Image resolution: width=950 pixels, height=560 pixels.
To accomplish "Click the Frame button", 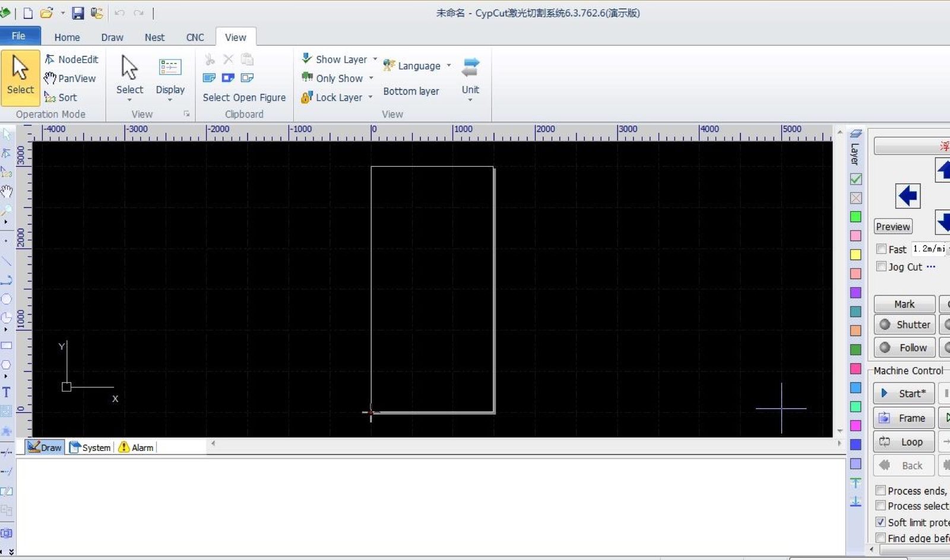I will (904, 418).
